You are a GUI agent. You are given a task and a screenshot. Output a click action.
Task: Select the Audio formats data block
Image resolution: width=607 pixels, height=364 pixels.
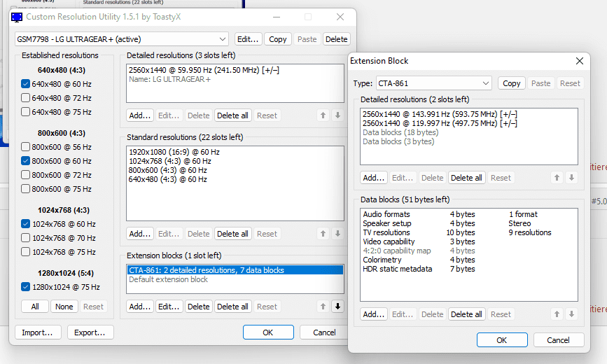469,214
